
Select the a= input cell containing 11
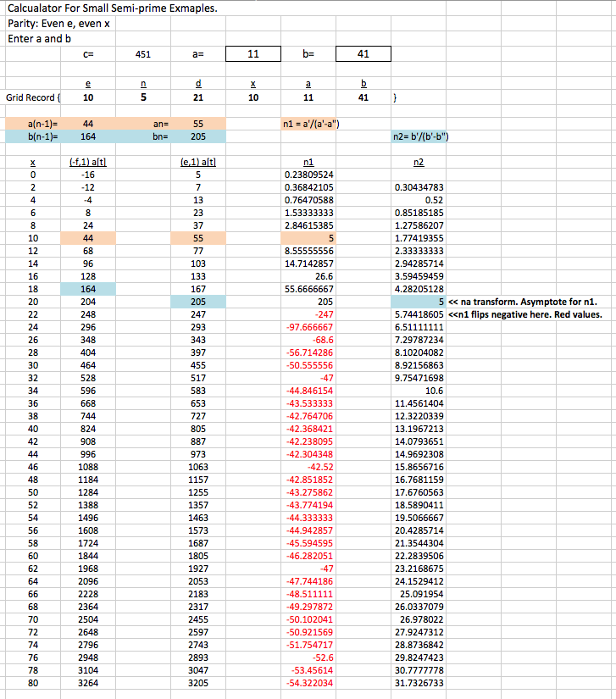(x=253, y=54)
